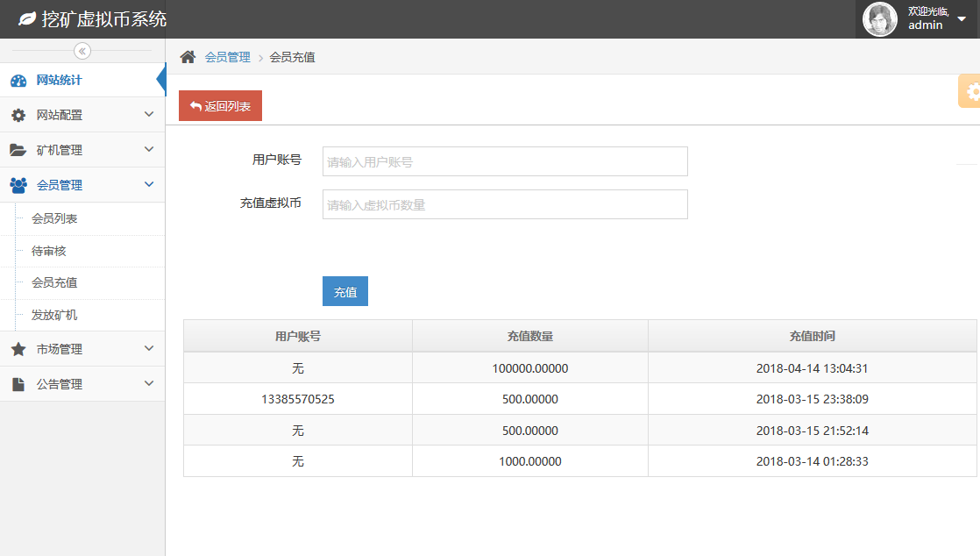The image size is (980, 556).
Task: Expand the 网站配置 menu chevron
Action: pos(149,115)
